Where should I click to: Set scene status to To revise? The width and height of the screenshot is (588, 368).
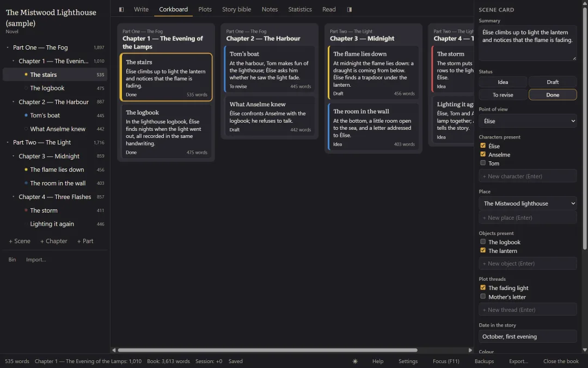(503, 95)
